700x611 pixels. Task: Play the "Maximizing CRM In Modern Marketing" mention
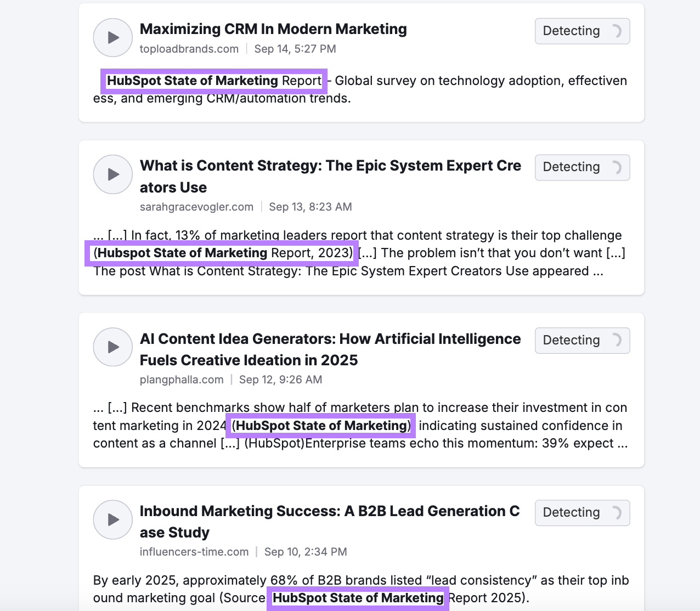(112, 37)
